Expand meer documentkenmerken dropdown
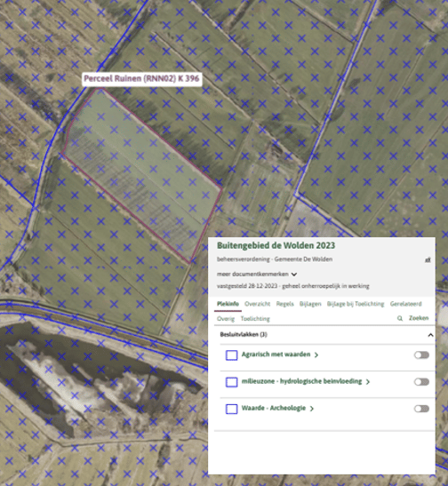Image resolution: width=448 pixels, height=486 pixels. point(257,274)
